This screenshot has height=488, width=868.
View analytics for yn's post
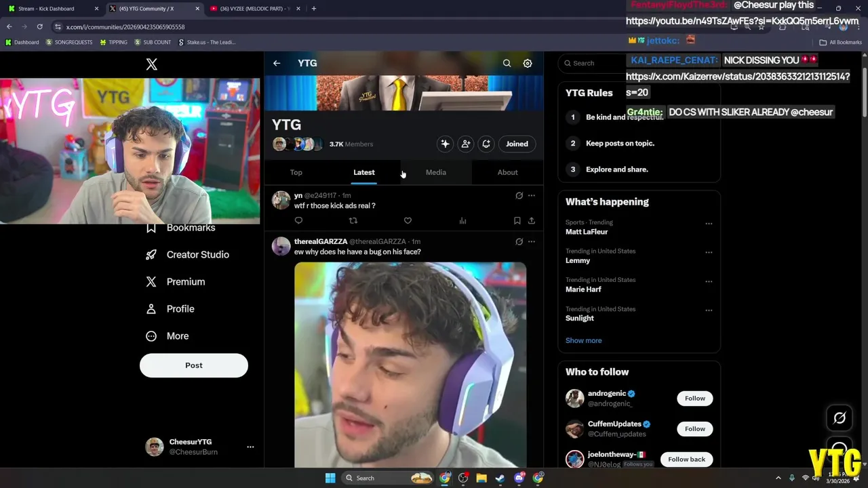click(462, 220)
